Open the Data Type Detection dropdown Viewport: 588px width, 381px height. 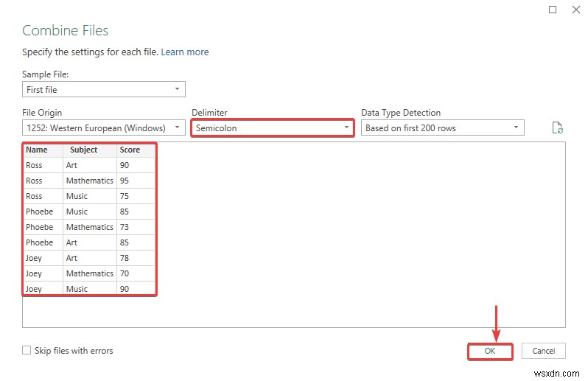pyautogui.click(x=443, y=128)
